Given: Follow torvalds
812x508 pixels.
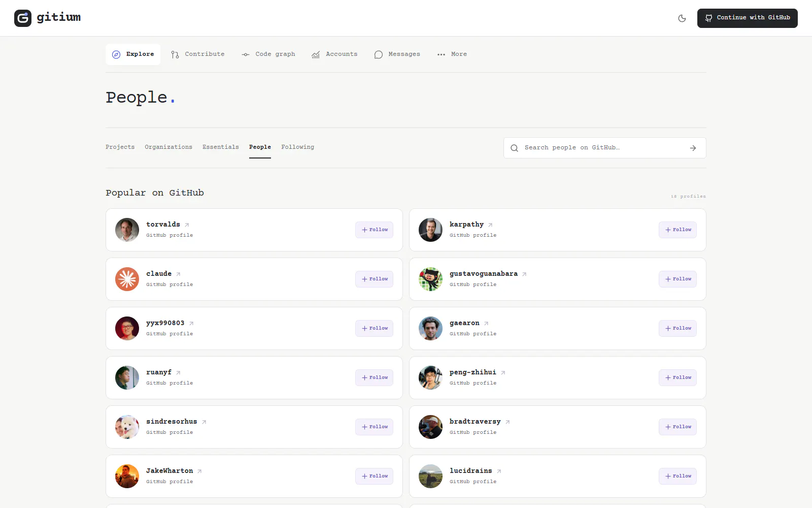Looking at the screenshot, I should 375,230.
